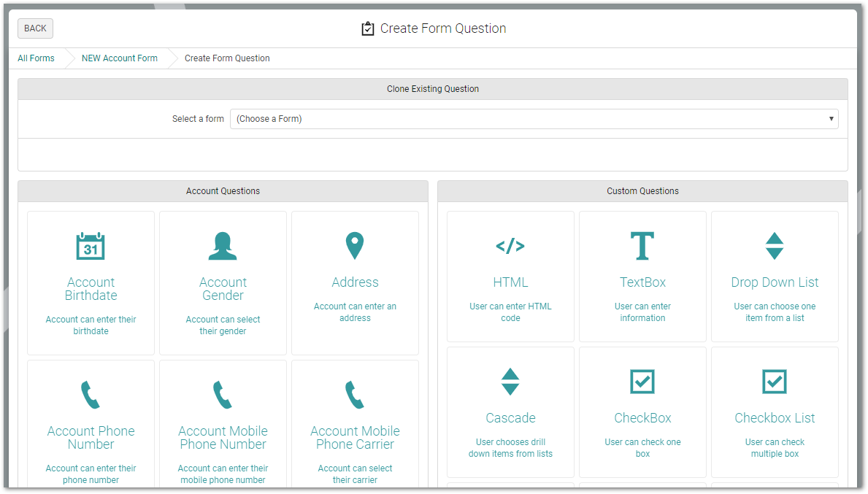Choose the Address question title
This screenshot has width=868, height=494.
(x=355, y=282)
